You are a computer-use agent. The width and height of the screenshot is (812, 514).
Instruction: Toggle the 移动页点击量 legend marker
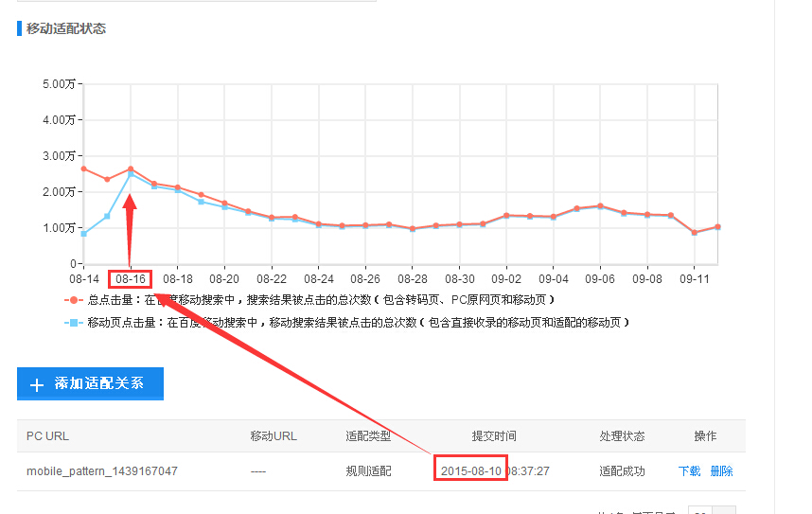(x=74, y=323)
